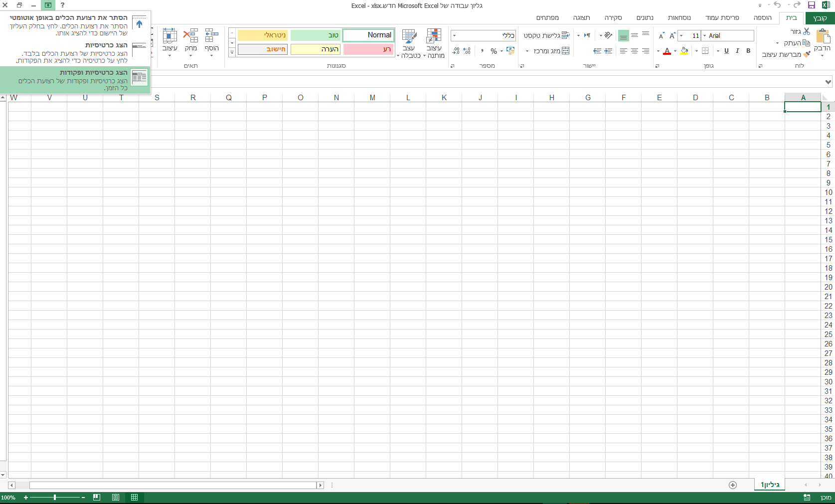Click the decrease decimal icon
This screenshot has width=835, height=504.
pos(456,51)
